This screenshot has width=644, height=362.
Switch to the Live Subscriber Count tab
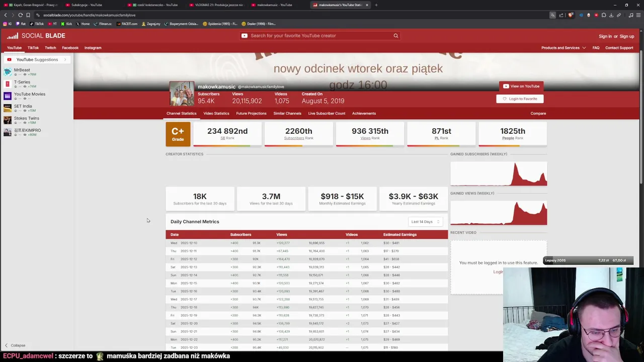pos(327,114)
